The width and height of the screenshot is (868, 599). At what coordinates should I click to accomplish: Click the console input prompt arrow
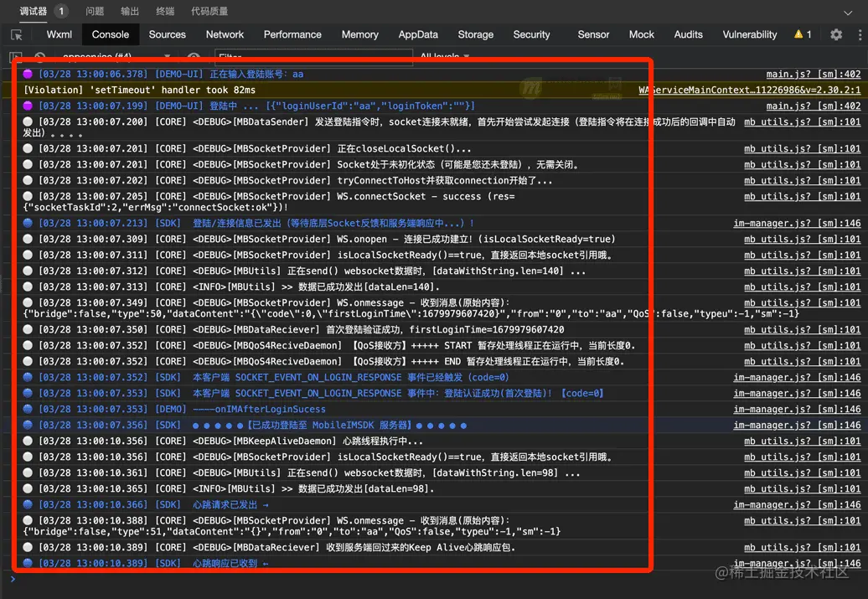[x=13, y=579]
